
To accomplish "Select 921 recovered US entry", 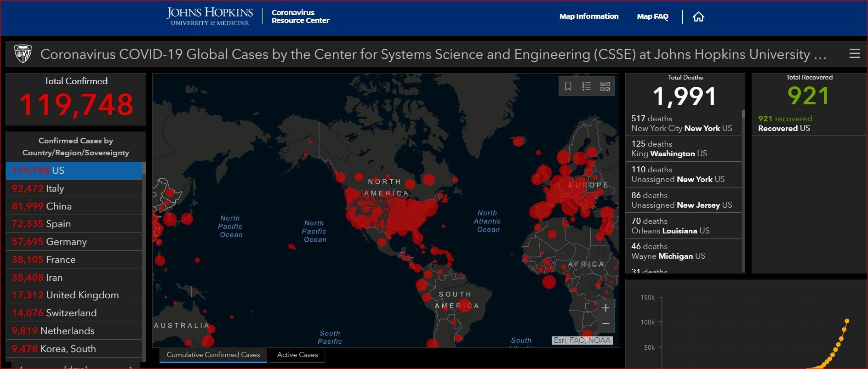I will point(809,123).
